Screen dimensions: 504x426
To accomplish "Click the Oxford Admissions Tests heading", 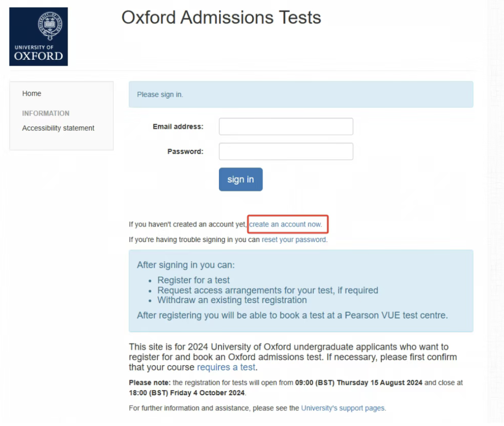I will click(x=221, y=17).
